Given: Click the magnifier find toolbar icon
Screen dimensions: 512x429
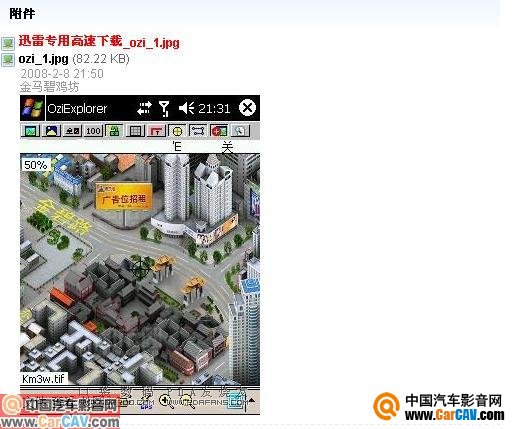Looking at the screenshot, I should [x=240, y=131].
